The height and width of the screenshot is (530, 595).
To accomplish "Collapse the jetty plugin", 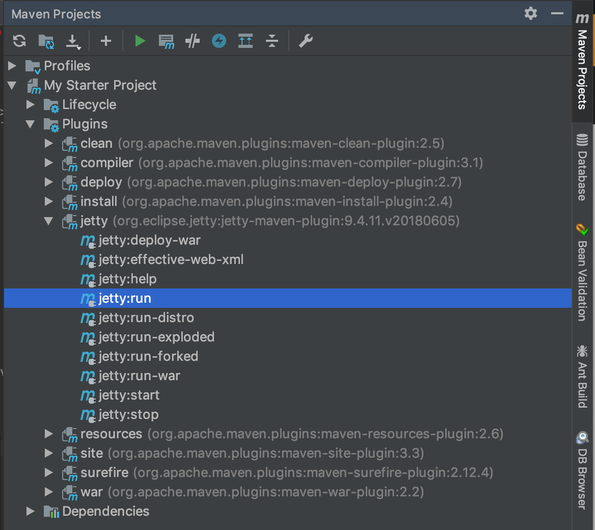I will coord(49,220).
